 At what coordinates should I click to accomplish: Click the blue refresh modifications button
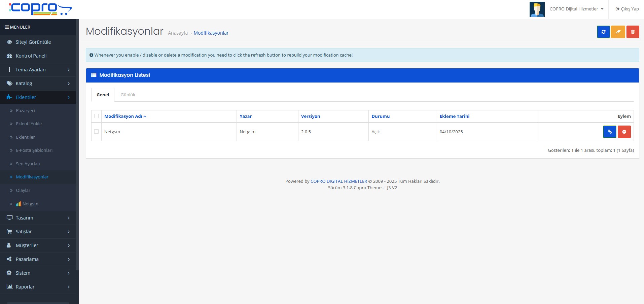603,32
